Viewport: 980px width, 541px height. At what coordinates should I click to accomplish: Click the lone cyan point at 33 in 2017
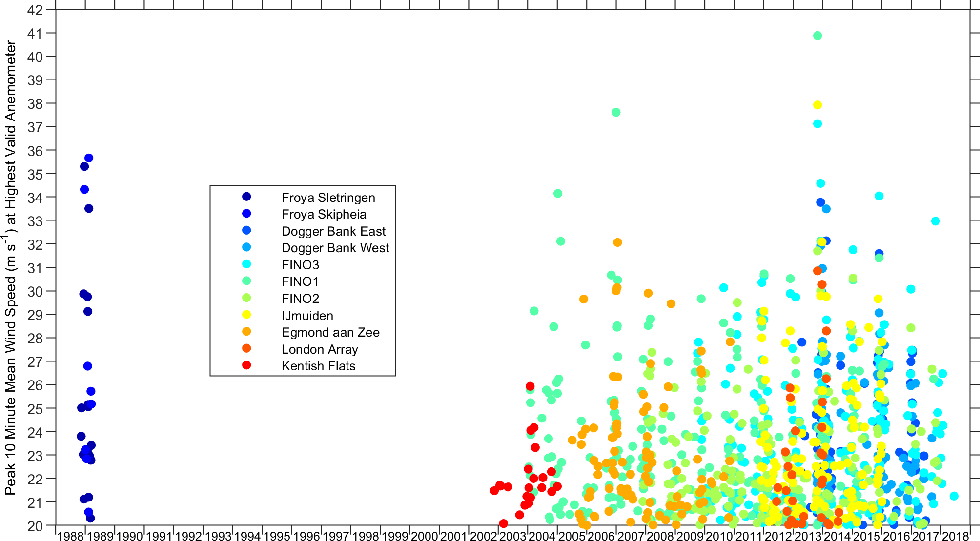[936, 221]
